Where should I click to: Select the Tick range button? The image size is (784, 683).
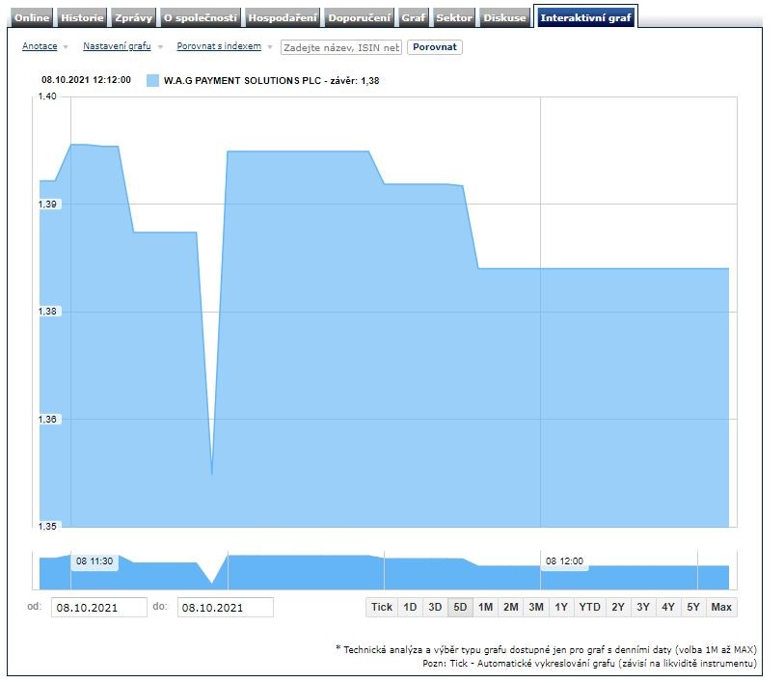tap(382, 607)
